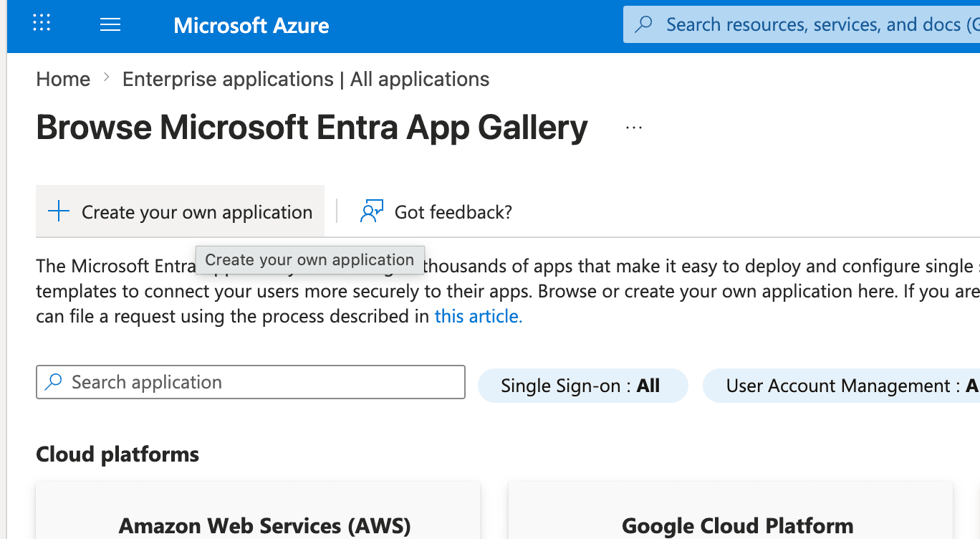Screen dimensions: 980x539
Task: Click Create your own application button
Action: [180, 211]
